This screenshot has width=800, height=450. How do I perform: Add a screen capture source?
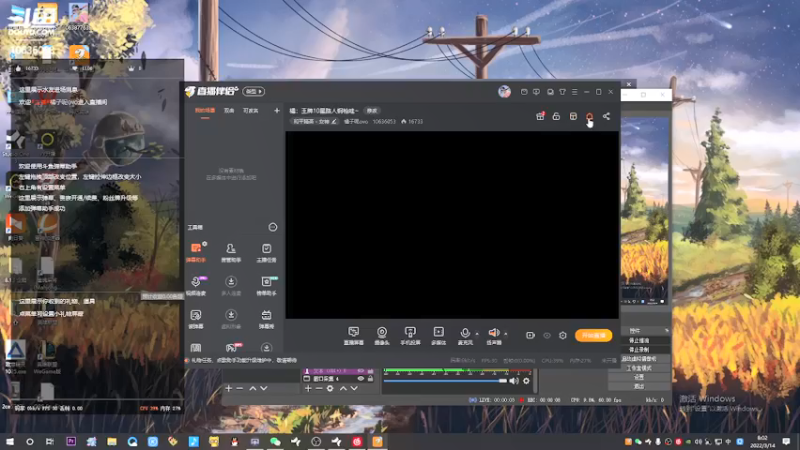tap(354, 336)
